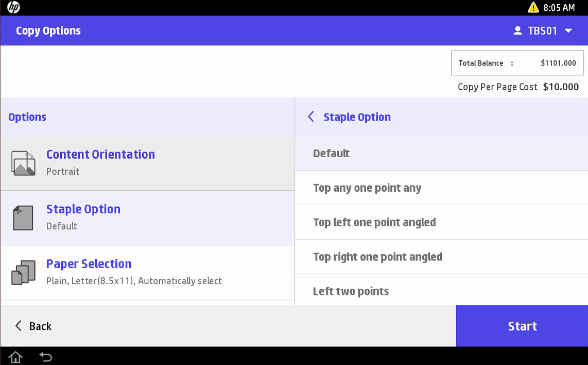Open the Content Orientation option

pyautogui.click(x=147, y=163)
